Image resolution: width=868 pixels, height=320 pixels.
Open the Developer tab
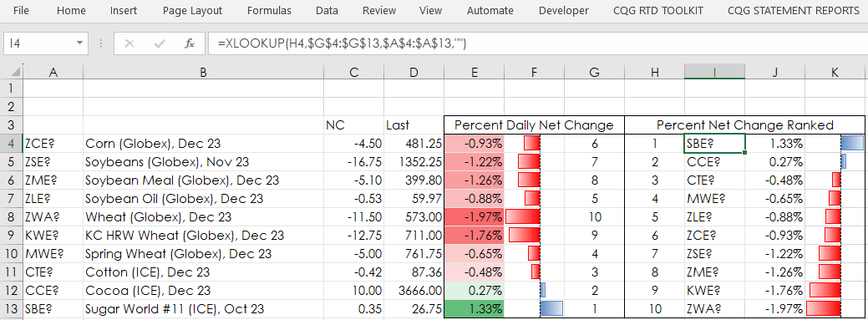tap(564, 11)
